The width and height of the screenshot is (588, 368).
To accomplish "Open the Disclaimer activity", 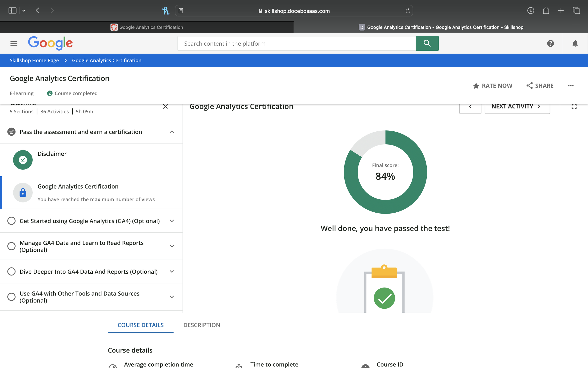I will [x=91, y=160].
